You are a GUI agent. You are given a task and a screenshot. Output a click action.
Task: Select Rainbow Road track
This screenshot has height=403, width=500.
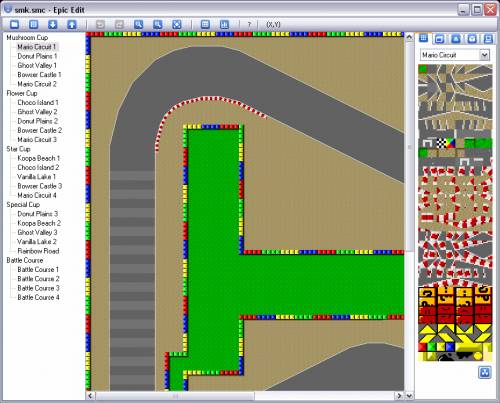pos(38,251)
